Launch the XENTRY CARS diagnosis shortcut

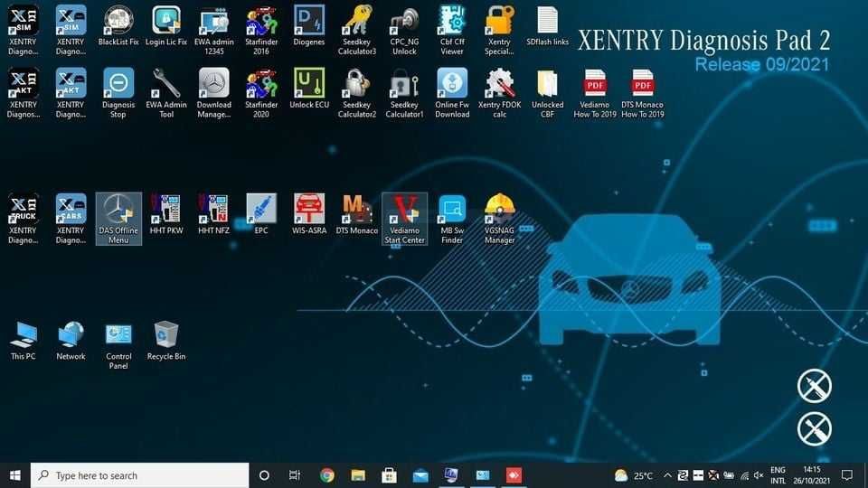(71, 219)
